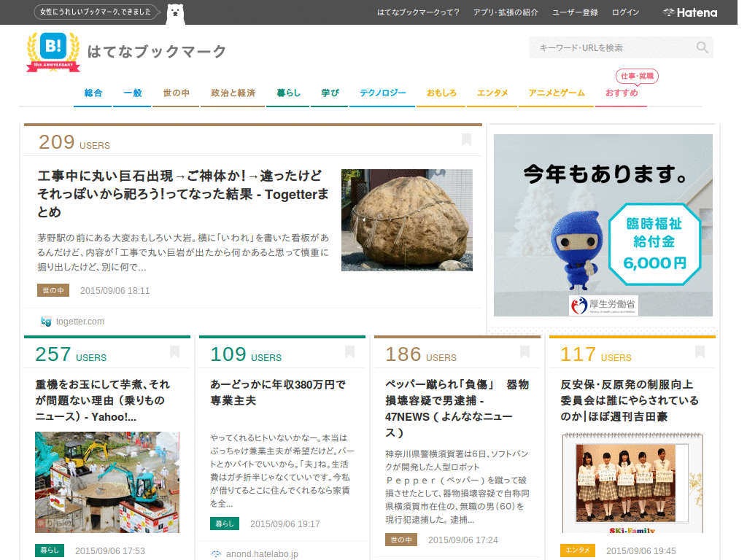
Task: Click the white bear mascot icon
Action: click(x=175, y=13)
